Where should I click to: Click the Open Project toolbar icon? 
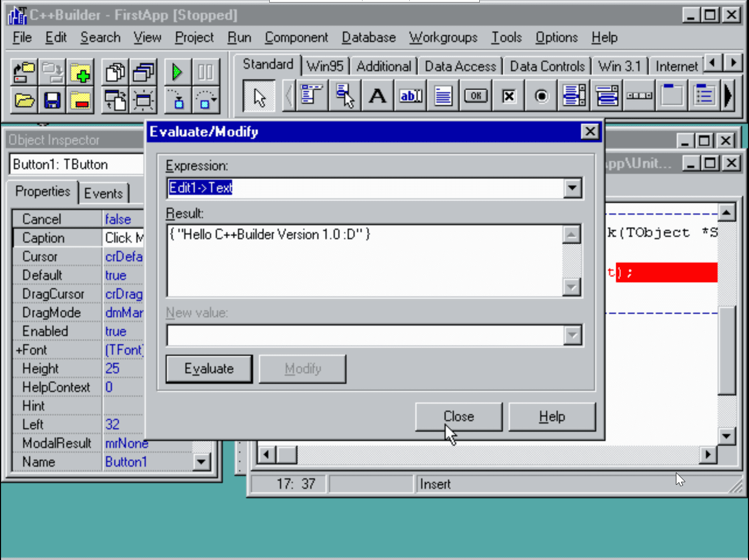click(x=24, y=73)
